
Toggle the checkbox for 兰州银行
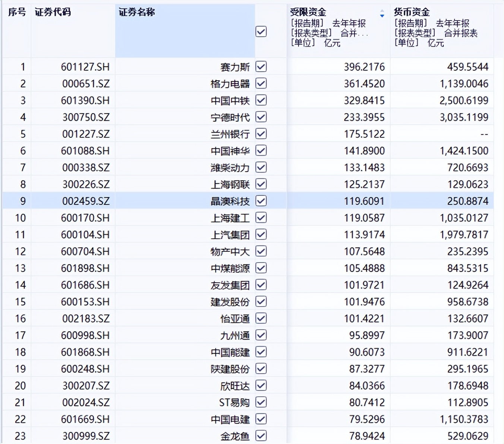tap(261, 134)
